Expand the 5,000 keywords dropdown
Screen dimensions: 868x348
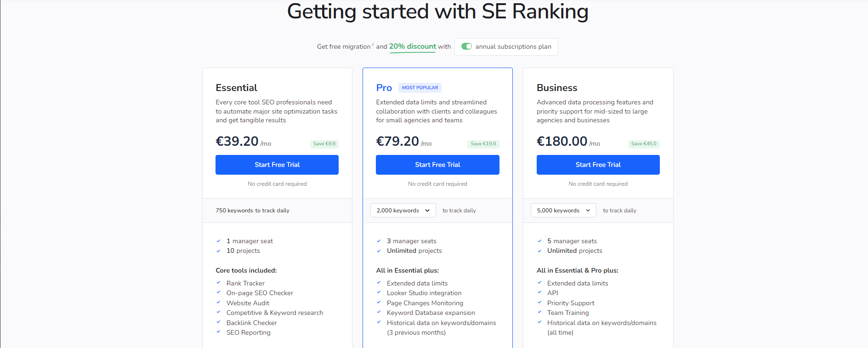click(563, 211)
